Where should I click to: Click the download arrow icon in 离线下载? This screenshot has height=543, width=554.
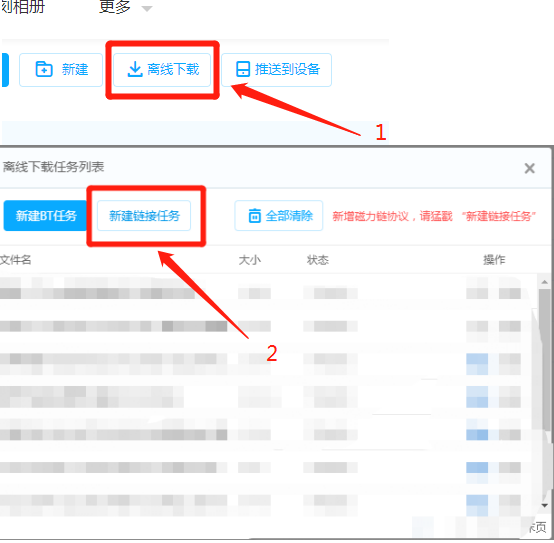click(134, 69)
